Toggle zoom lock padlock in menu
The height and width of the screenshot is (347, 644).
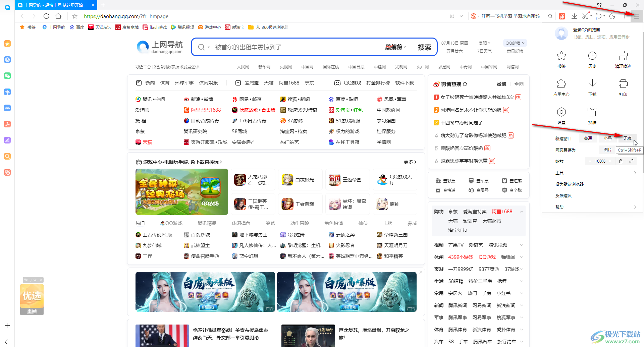pos(621,161)
